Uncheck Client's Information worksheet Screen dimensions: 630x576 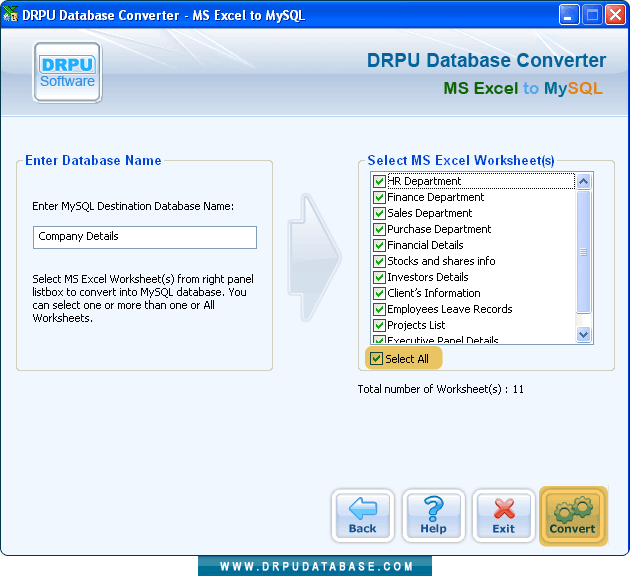(x=379, y=293)
